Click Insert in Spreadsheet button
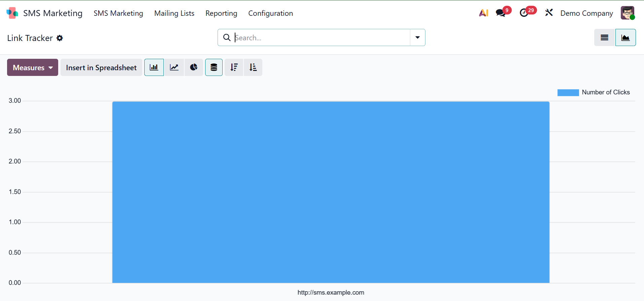This screenshot has width=644, height=301. point(101,68)
